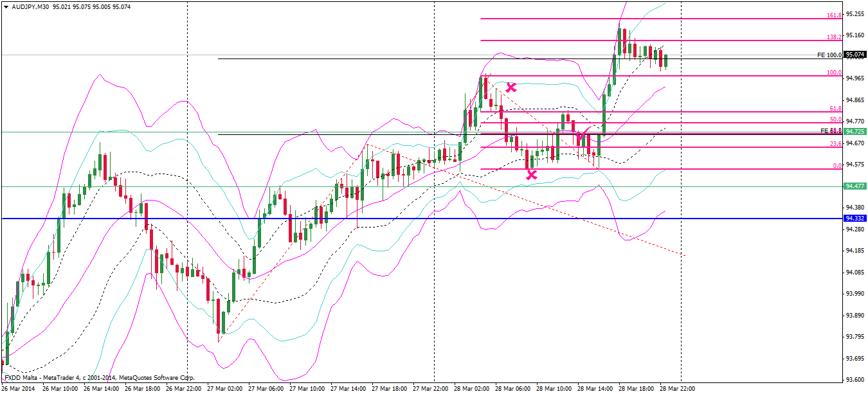Select the pink X marker above the 94.965 line

click(511, 87)
